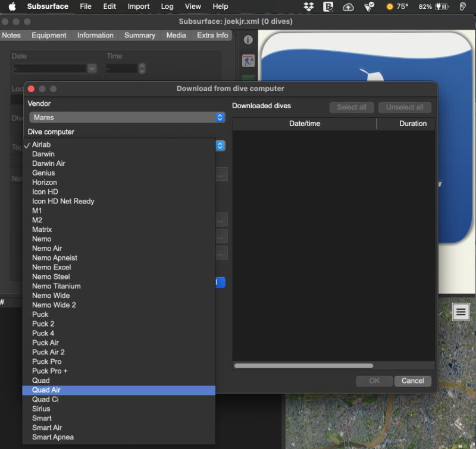Select Smart Air option

118,428
